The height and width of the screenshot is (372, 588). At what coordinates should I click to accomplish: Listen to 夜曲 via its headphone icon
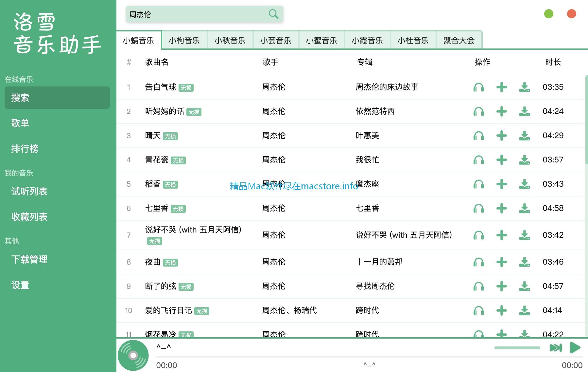pyautogui.click(x=478, y=262)
